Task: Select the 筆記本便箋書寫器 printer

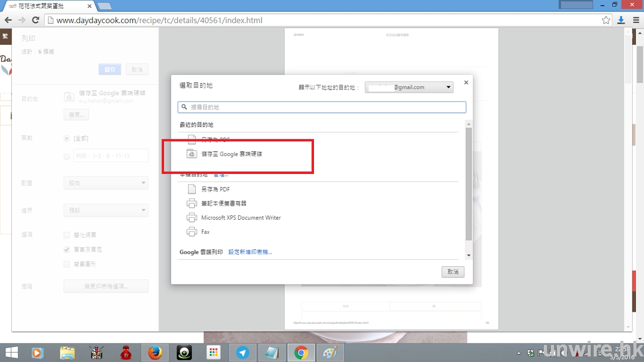Action: click(x=223, y=204)
